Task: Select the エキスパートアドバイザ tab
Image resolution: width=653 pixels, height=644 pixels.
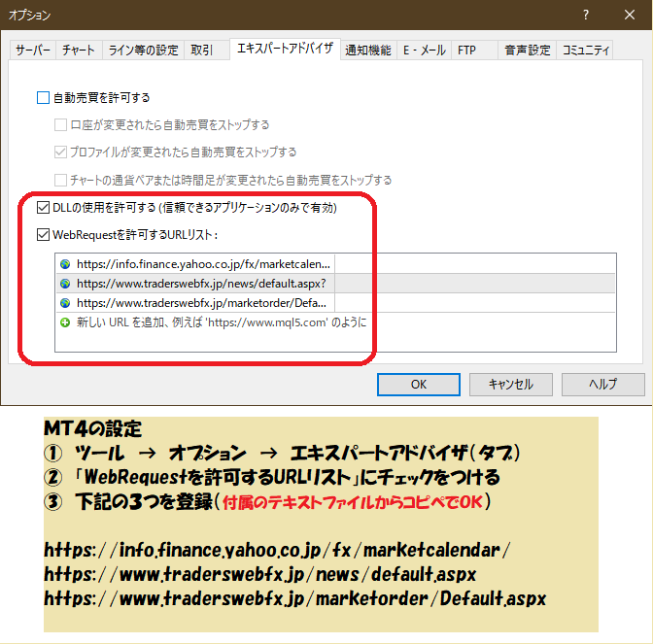Action: (x=286, y=49)
